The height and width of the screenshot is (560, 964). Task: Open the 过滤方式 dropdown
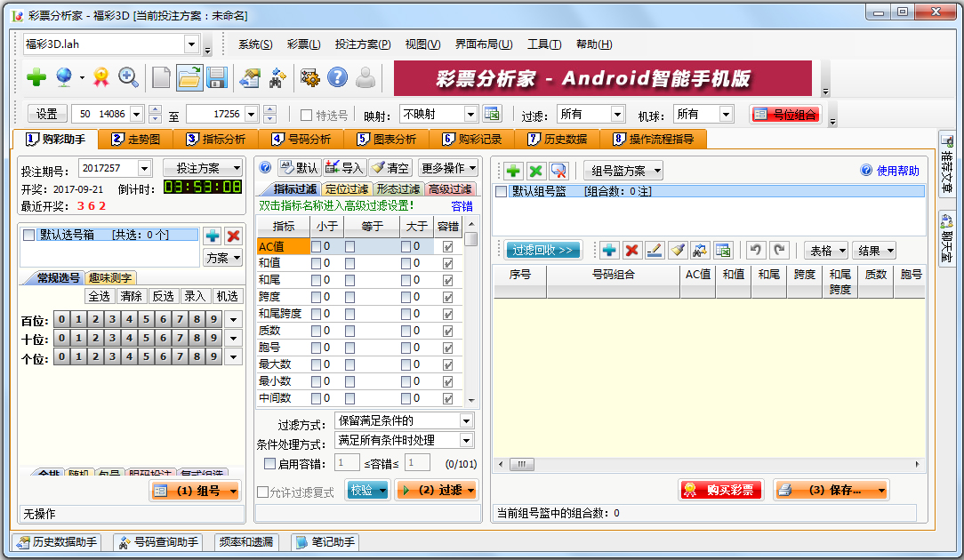(x=405, y=420)
